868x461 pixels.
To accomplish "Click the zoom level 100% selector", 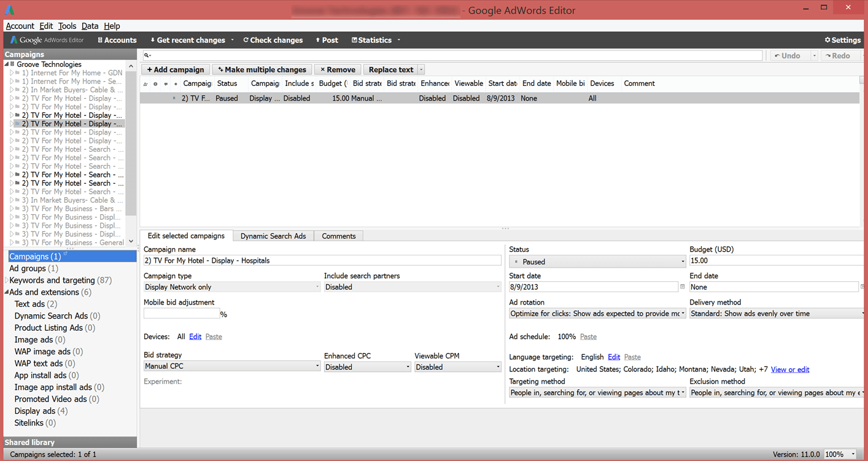I will pyautogui.click(x=840, y=454).
